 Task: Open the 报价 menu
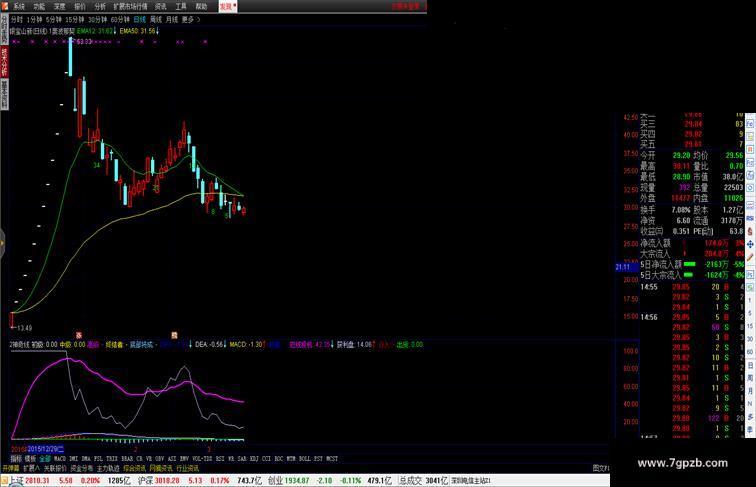[x=80, y=6]
